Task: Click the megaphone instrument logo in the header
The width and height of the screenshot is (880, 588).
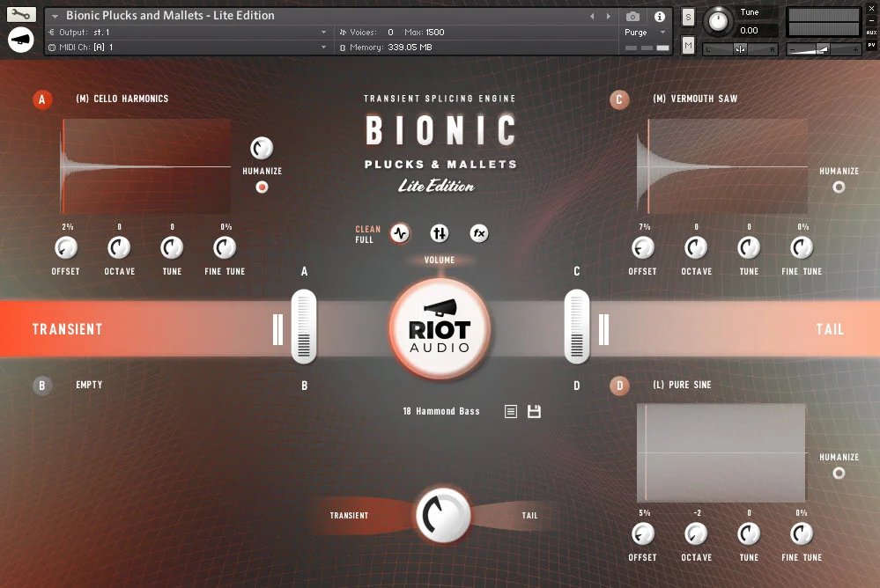Action: 21,40
